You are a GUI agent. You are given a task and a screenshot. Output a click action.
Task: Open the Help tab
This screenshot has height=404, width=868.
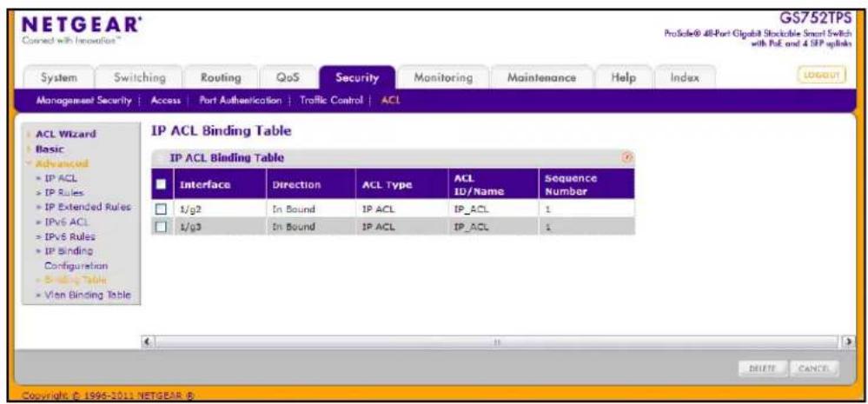pyautogui.click(x=623, y=77)
